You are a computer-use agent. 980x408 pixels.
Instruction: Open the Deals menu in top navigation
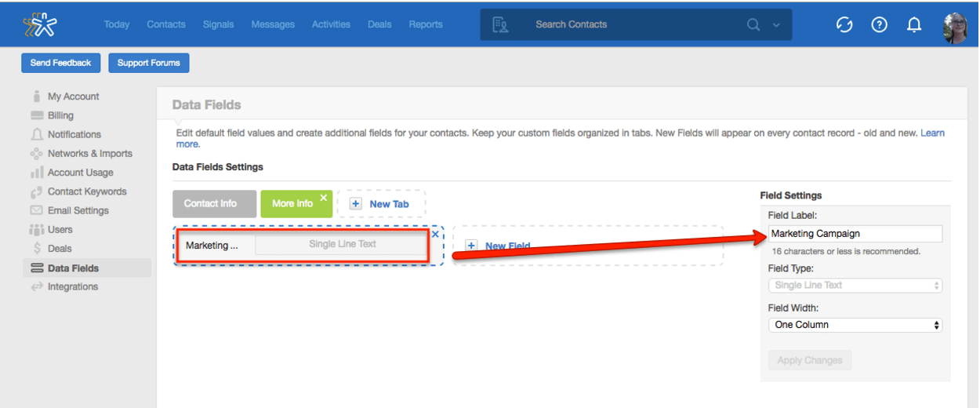(x=379, y=25)
